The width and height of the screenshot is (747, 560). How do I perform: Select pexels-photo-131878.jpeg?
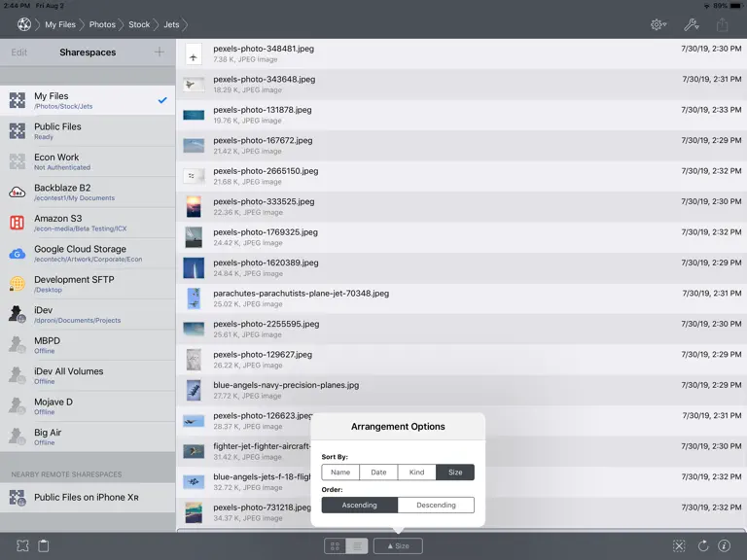coord(462,115)
